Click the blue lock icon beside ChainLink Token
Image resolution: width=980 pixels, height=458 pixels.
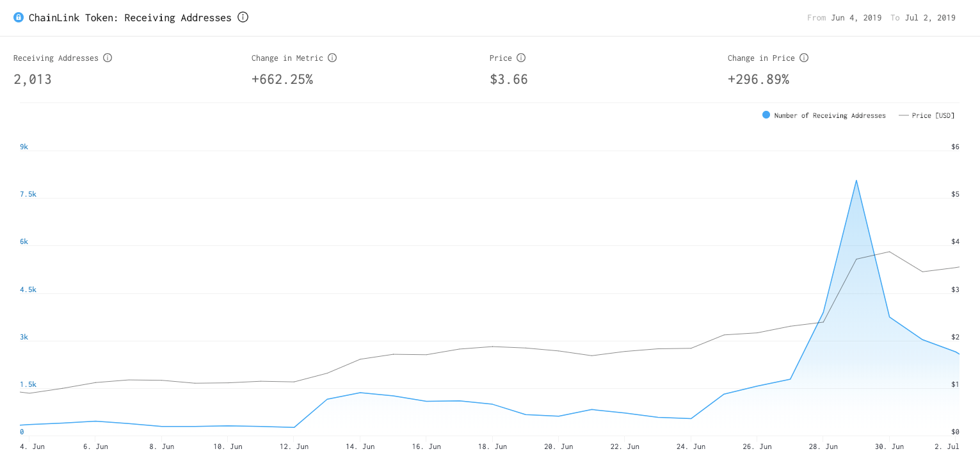tap(19, 17)
